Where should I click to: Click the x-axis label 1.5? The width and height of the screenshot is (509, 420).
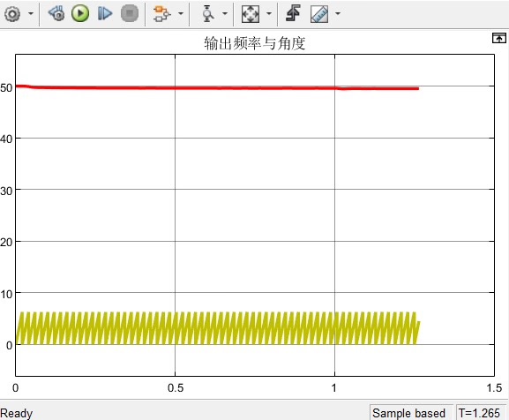pyautogui.click(x=494, y=388)
